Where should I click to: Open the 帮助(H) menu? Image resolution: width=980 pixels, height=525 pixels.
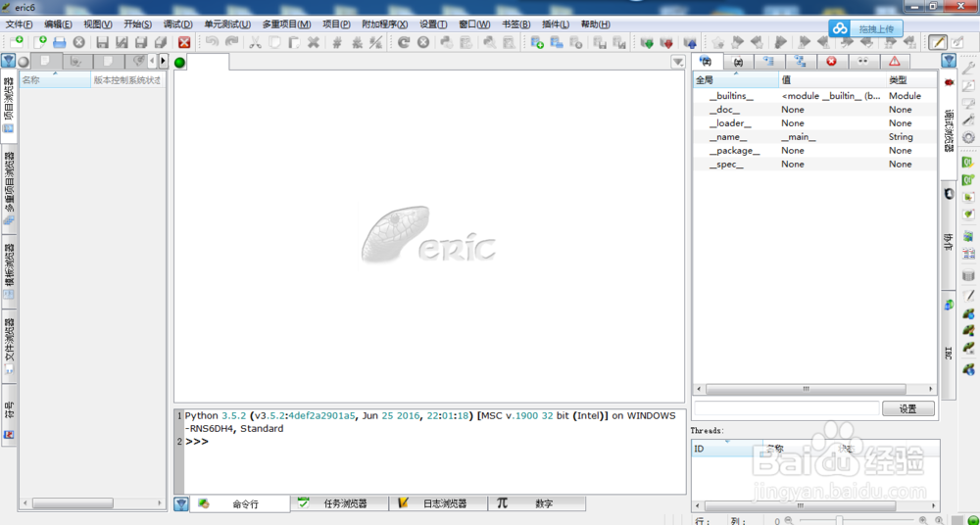(596, 24)
